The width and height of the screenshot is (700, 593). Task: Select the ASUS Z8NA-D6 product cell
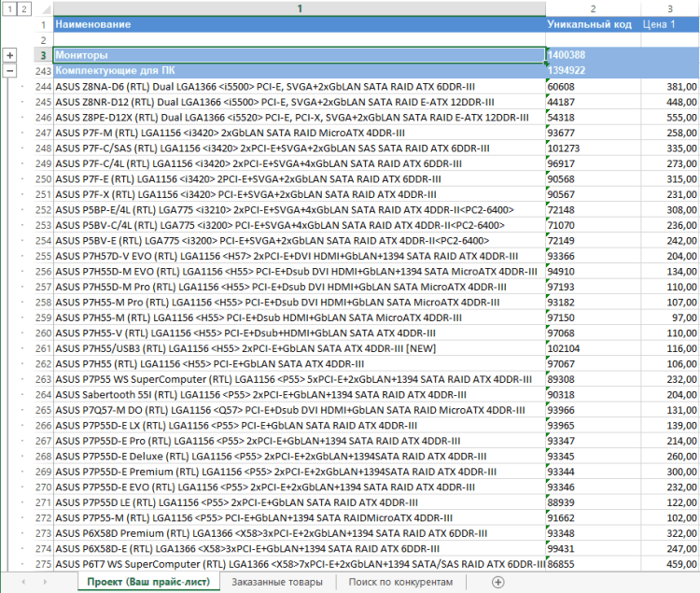pos(300,87)
